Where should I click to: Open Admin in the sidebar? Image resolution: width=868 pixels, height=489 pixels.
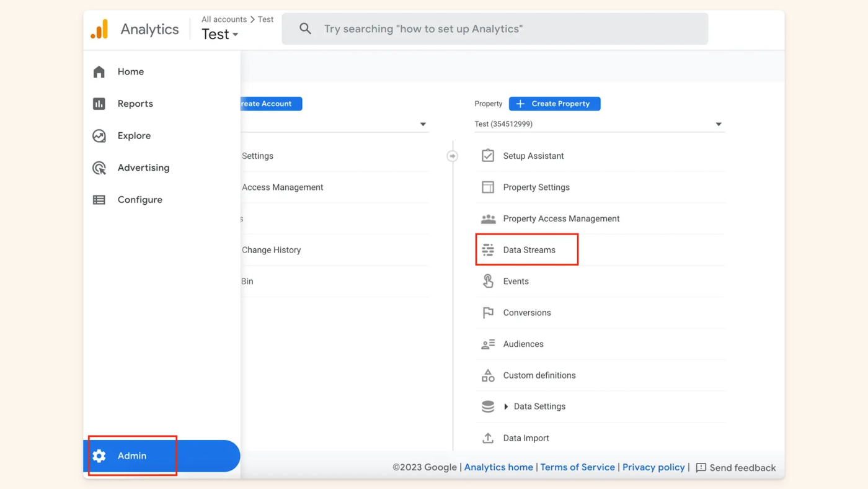tap(162, 456)
